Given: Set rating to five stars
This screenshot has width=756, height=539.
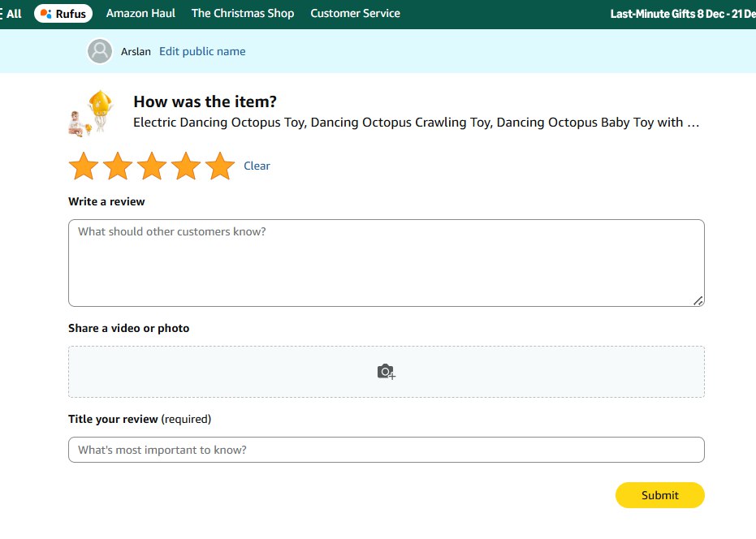Looking at the screenshot, I should click(220, 166).
